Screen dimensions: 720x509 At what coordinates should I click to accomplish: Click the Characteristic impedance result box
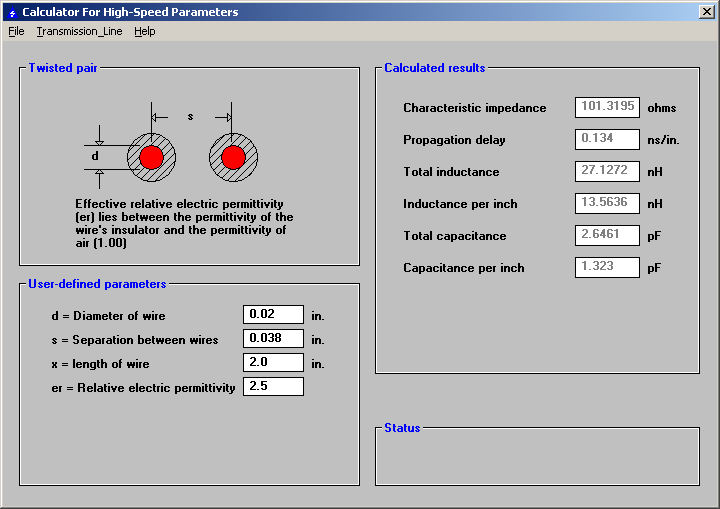click(x=607, y=108)
